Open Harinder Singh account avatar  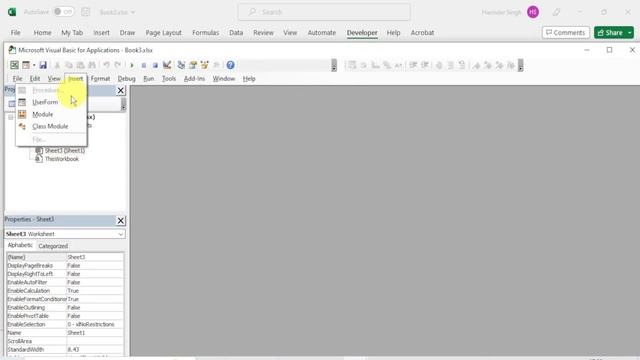pos(533,12)
